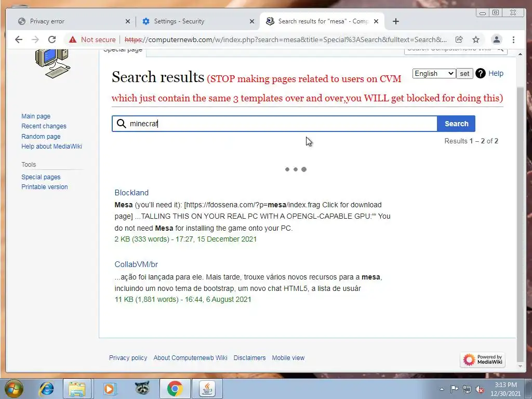Image resolution: width=532 pixels, height=399 pixels.
Task: Click the blue Search button
Action: click(x=456, y=124)
